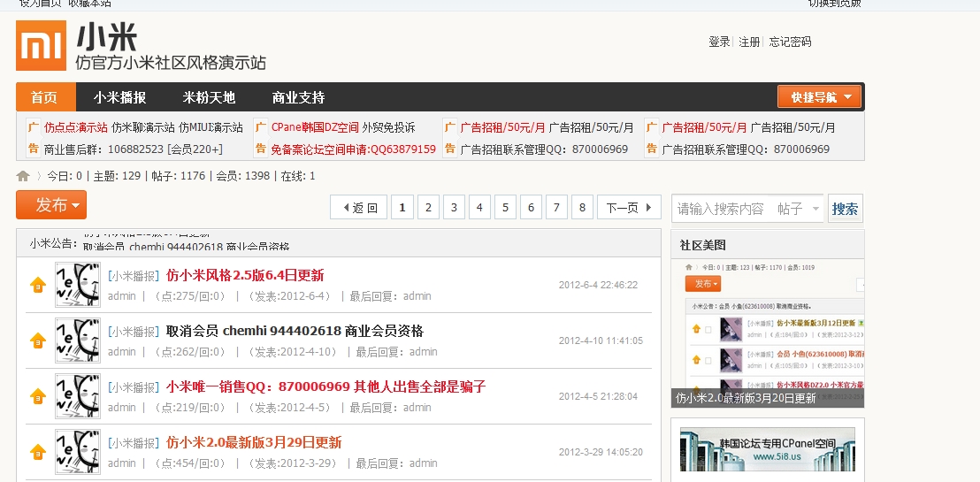Click 广告 ad badge near CPane韩国DZ空间
Viewport: 980px width, 482px height.
coord(261,138)
